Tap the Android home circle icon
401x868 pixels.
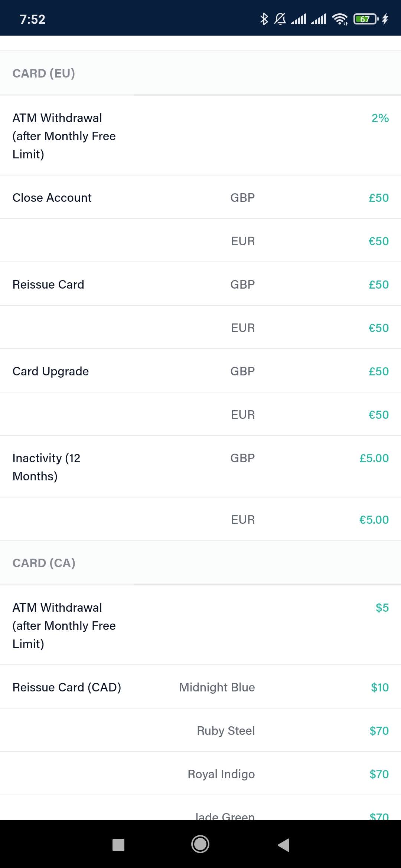tap(200, 844)
